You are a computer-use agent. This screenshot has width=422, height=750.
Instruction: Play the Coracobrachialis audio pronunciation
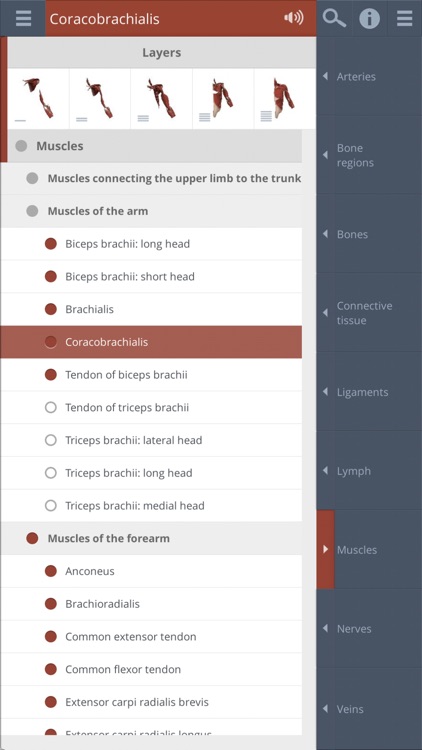point(293,18)
